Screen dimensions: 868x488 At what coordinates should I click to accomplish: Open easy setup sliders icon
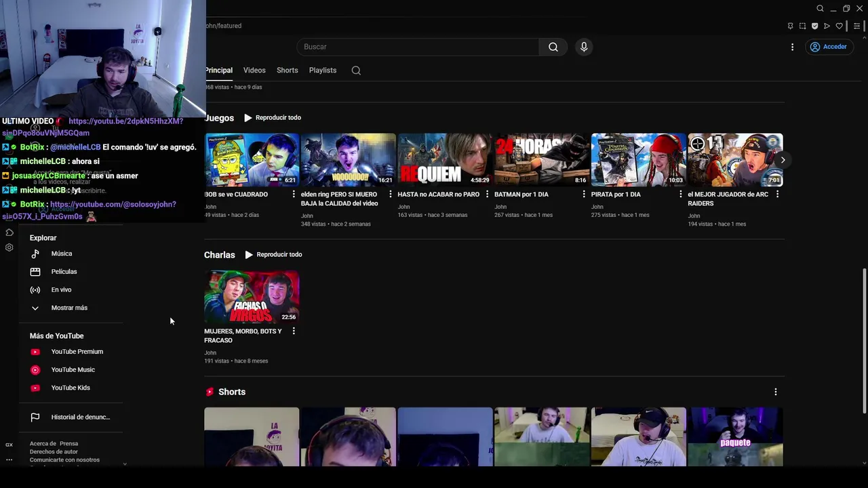point(857,26)
